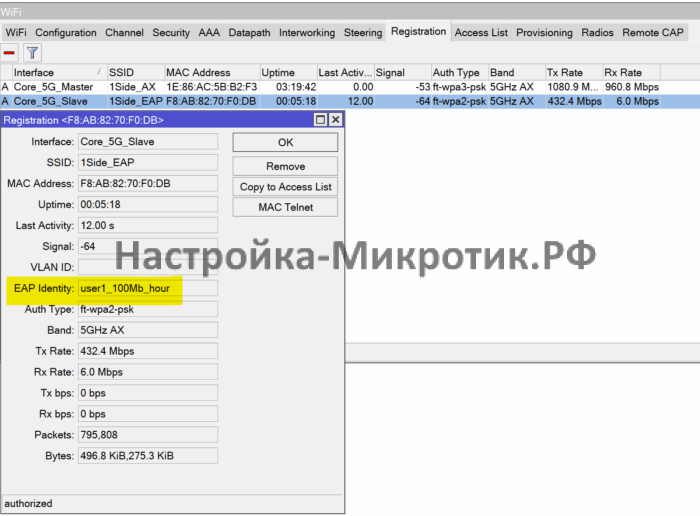Open the AAA tab

(209, 33)
